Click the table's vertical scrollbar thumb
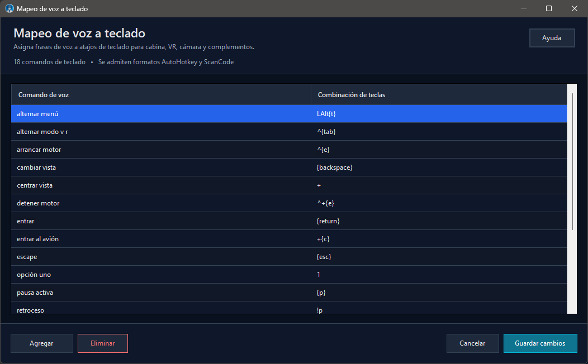 [x=572, y=161]
